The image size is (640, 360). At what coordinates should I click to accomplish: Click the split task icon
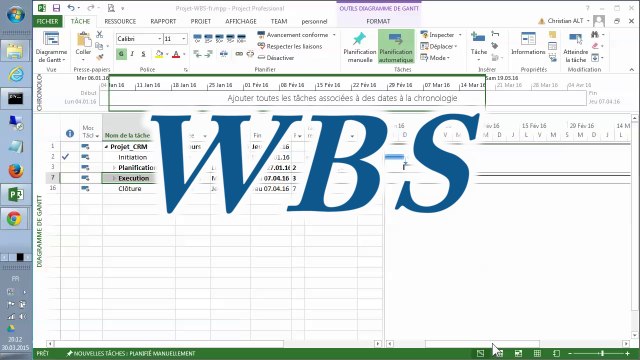click(x=224, y=54)
